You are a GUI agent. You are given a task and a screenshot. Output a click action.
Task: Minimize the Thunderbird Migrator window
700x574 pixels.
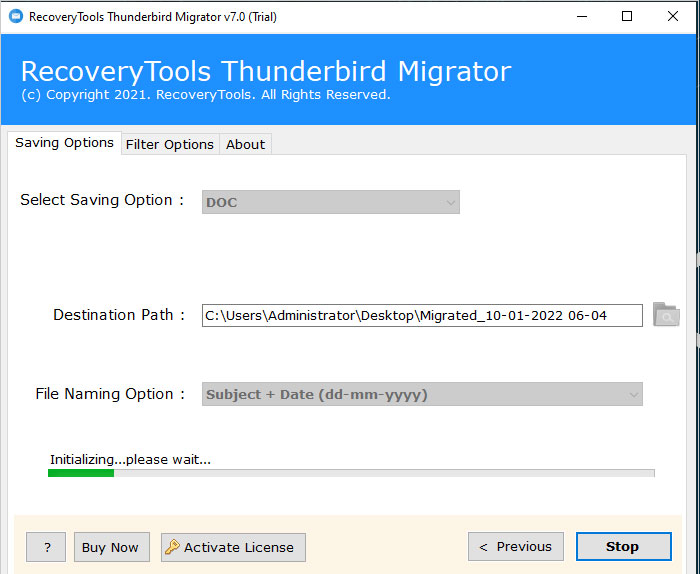click(x=582, y=17)
